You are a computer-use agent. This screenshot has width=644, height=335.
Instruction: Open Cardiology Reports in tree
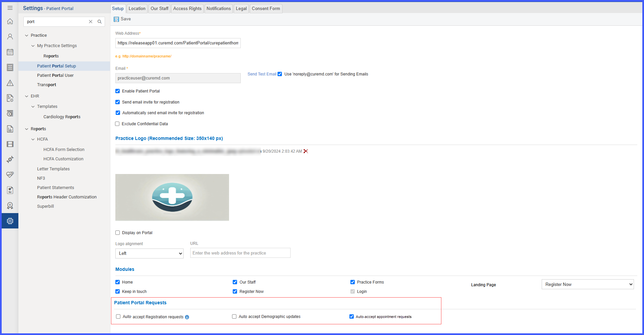(62, 117)
